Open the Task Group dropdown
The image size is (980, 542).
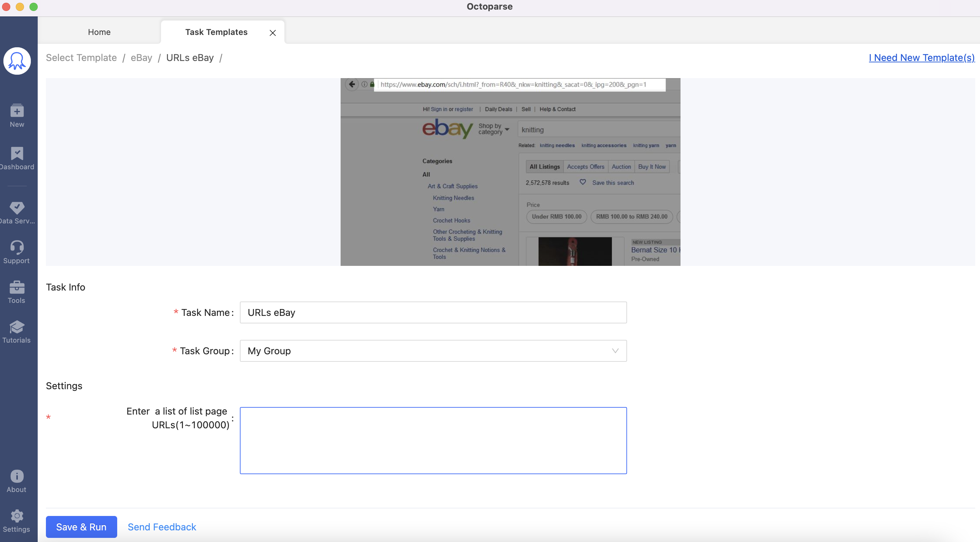tap(433, 351)
